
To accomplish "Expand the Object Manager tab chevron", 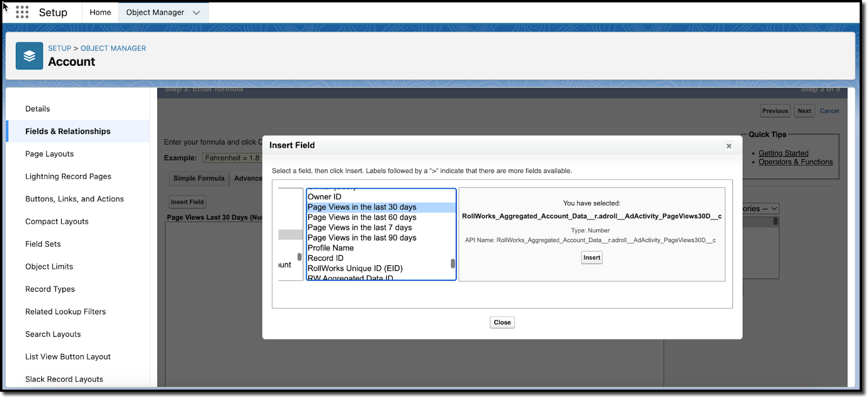I will tap(196, 12).
